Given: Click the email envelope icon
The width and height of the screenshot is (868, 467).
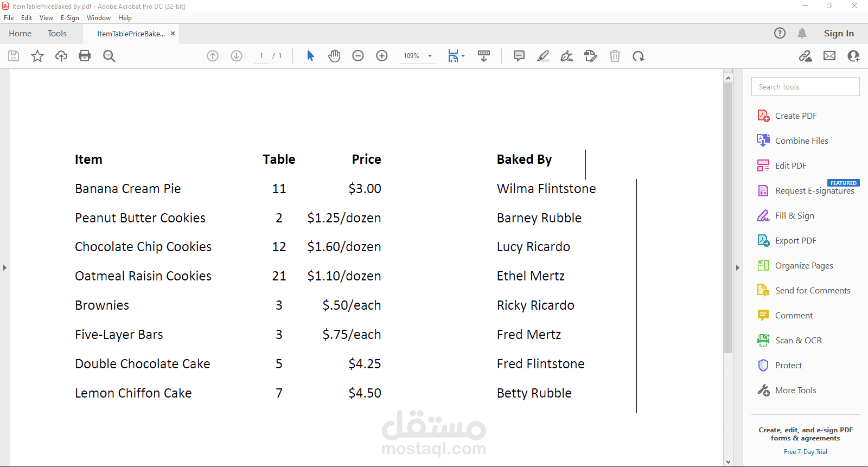Looking at the screenshot, I should pyautogui.click(x=829, y=56).
